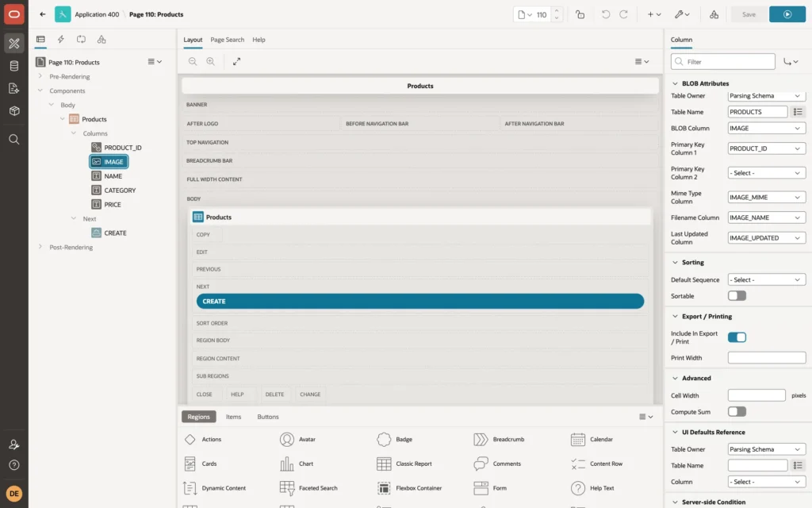The width and height of the screenshot is (812, 508).
Task: Expand layout to full screen
Action: pos(236,61)
